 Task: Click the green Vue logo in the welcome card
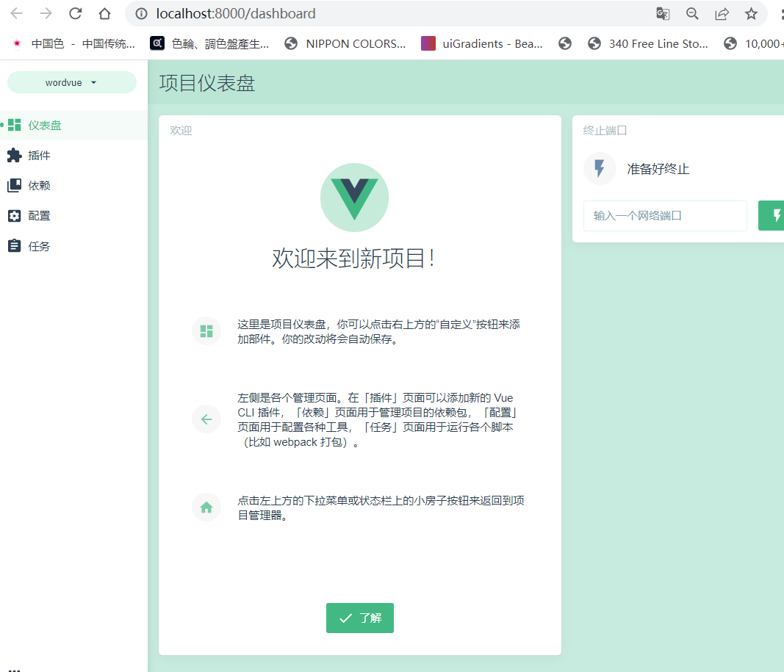354,197
